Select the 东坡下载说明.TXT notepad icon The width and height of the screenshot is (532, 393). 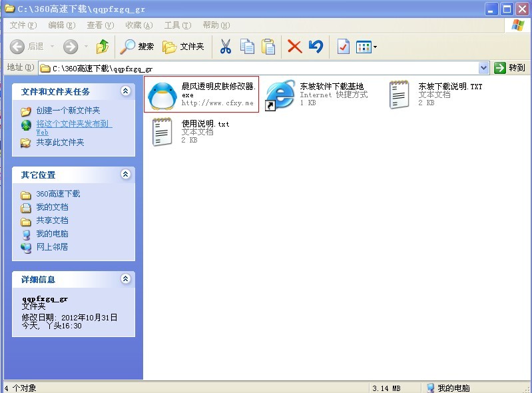coord(399,95)
